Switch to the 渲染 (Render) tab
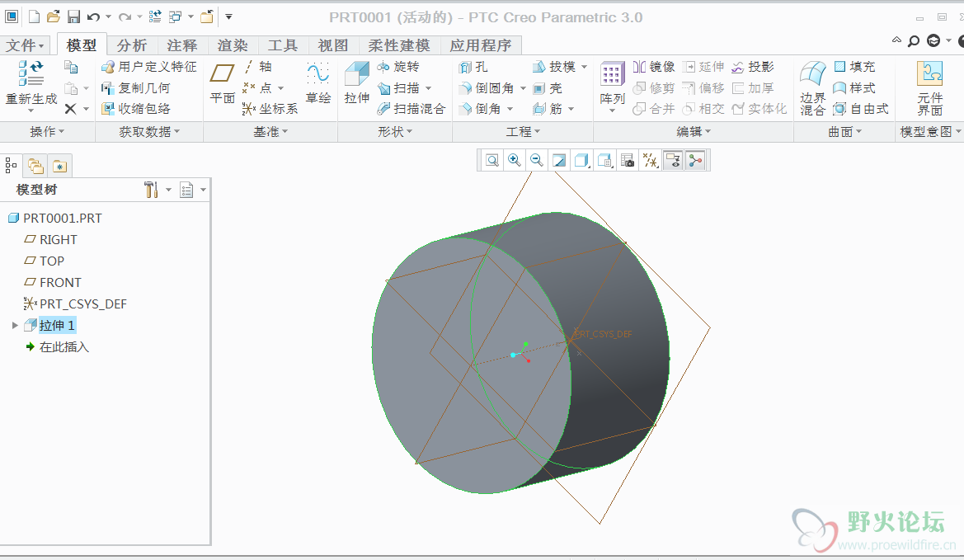Image resolution: width=964 pixels, height=560 pixels. point(233,45)
